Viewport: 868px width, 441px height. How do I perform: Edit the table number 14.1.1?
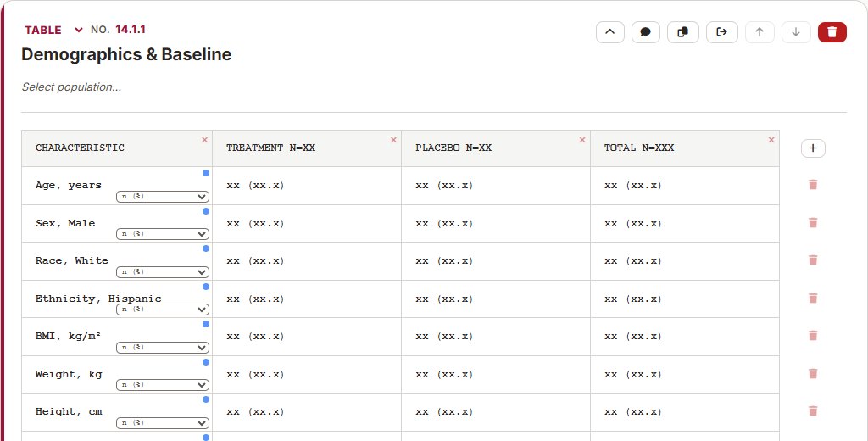click(x=131, y=30)
